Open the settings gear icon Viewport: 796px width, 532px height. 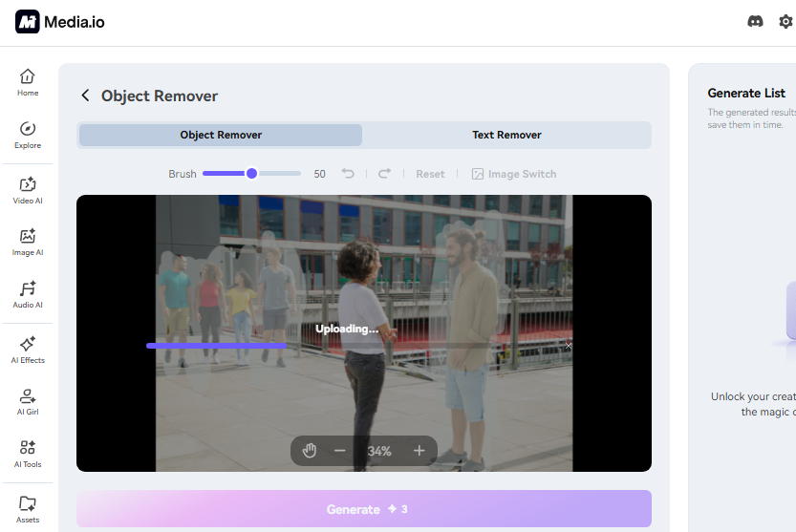pyautogui.click(x=785, y=21)
